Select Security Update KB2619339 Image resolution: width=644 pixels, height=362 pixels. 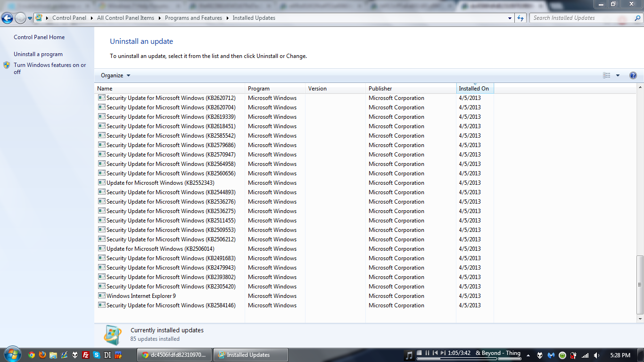(295, 117)
